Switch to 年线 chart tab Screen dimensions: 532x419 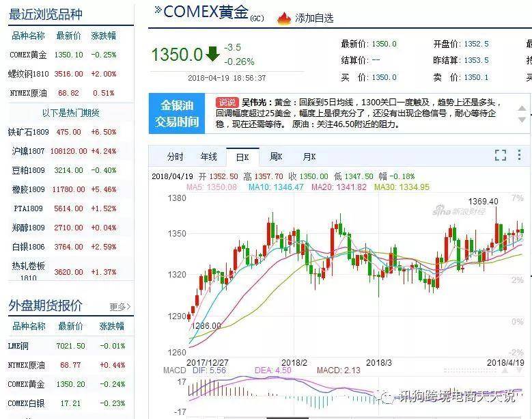pos(208,157)
